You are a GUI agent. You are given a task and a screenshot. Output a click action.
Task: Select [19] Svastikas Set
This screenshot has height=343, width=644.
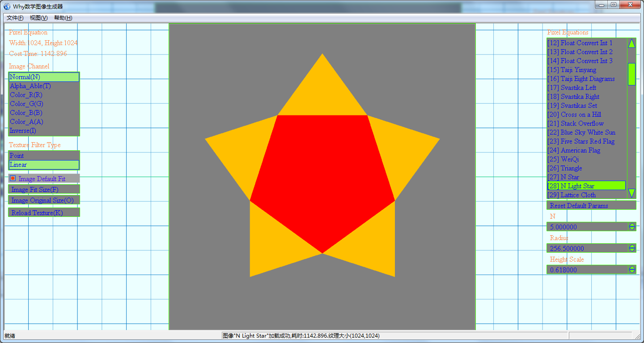586,106
